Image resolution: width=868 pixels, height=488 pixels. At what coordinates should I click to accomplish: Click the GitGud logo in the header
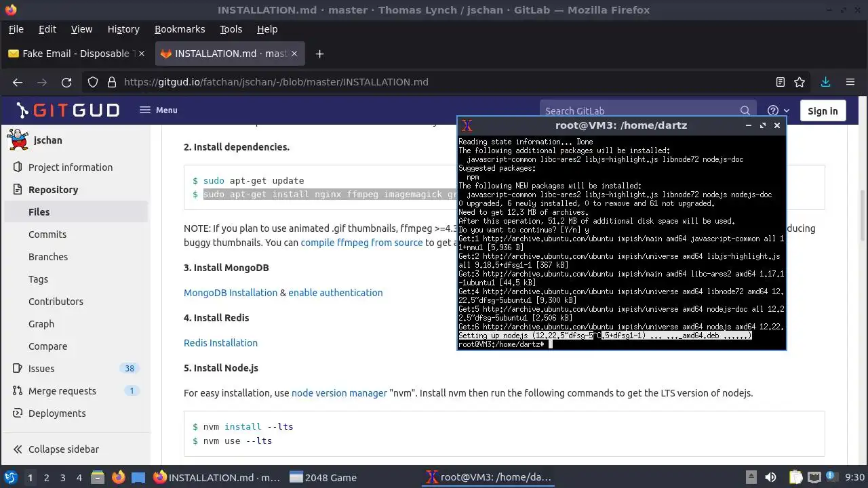tap(68, 110)
